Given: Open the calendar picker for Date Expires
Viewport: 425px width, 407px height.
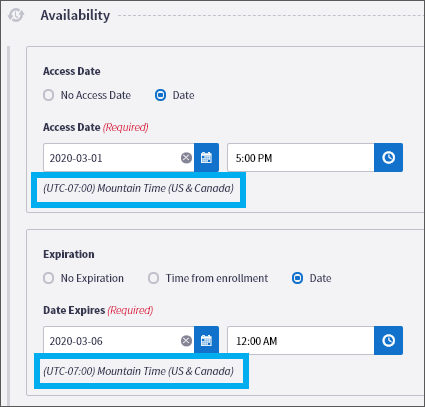Looking at the screenshot, I should point(206,341).
